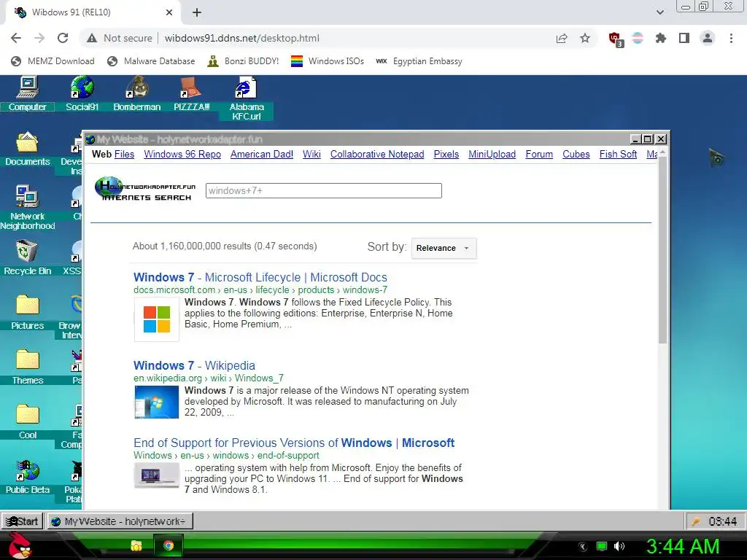Click the Not secure site indicator
The width and height of the screenshot is (747, 560).
(x=120, y=38)
